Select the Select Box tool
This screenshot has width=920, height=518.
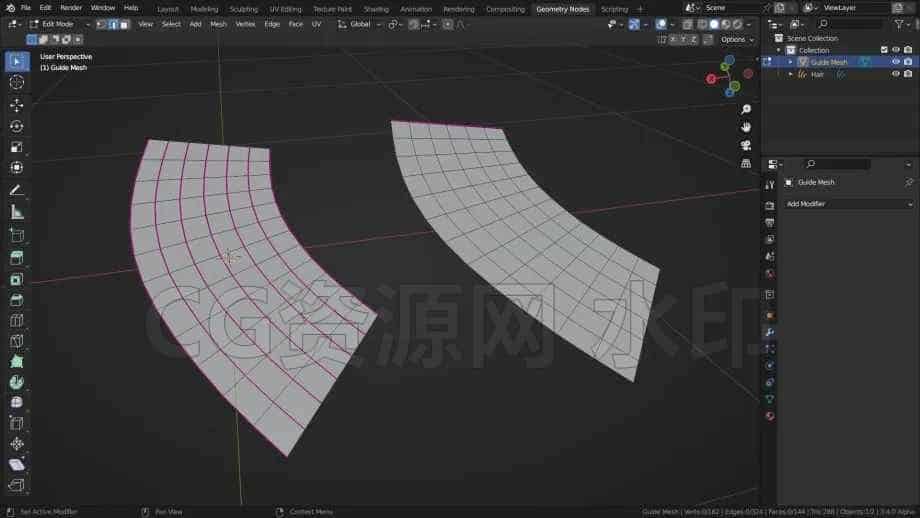[17, 62]
